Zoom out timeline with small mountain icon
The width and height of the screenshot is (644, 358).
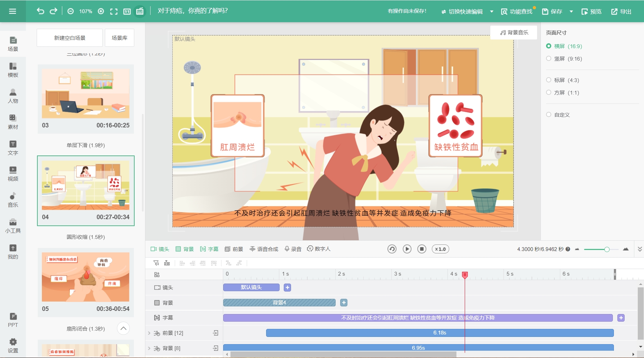click(577, 249)
